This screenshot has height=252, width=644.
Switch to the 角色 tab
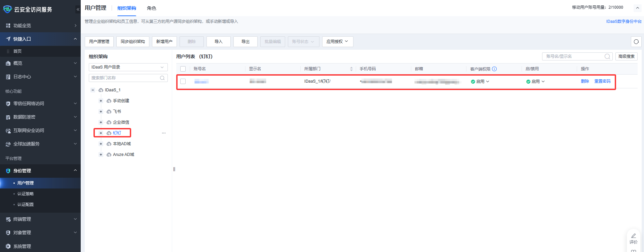[x=151, y=8]
